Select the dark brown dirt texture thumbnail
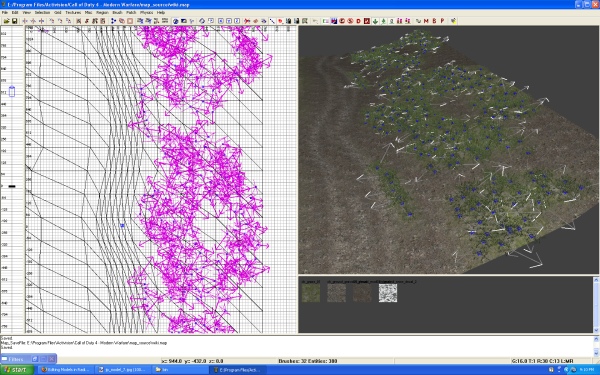This screenshot has width=600, height=375. point(362,293)
